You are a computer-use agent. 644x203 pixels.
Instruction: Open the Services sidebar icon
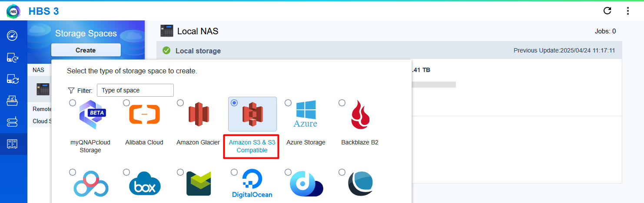tap(12, 123)
